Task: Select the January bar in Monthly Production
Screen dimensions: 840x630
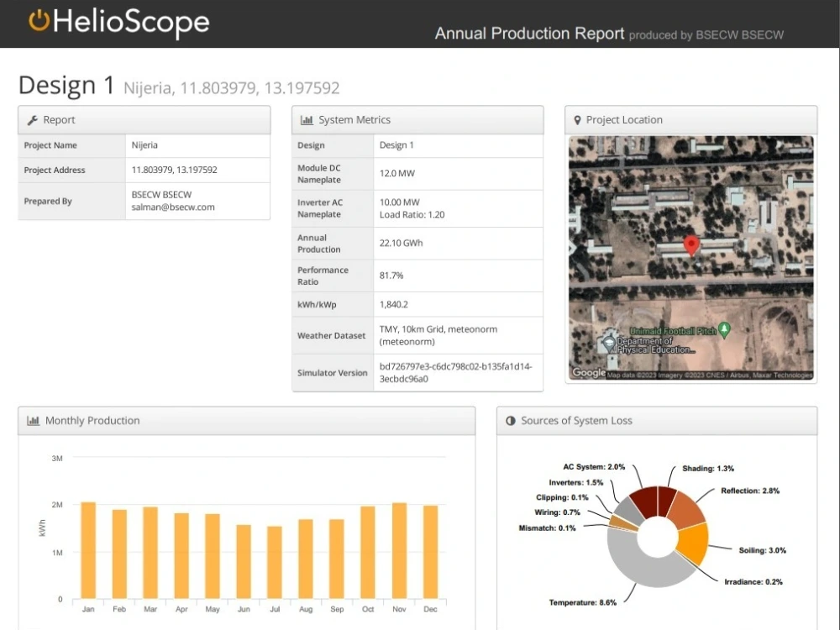Action: click(88, 550)
